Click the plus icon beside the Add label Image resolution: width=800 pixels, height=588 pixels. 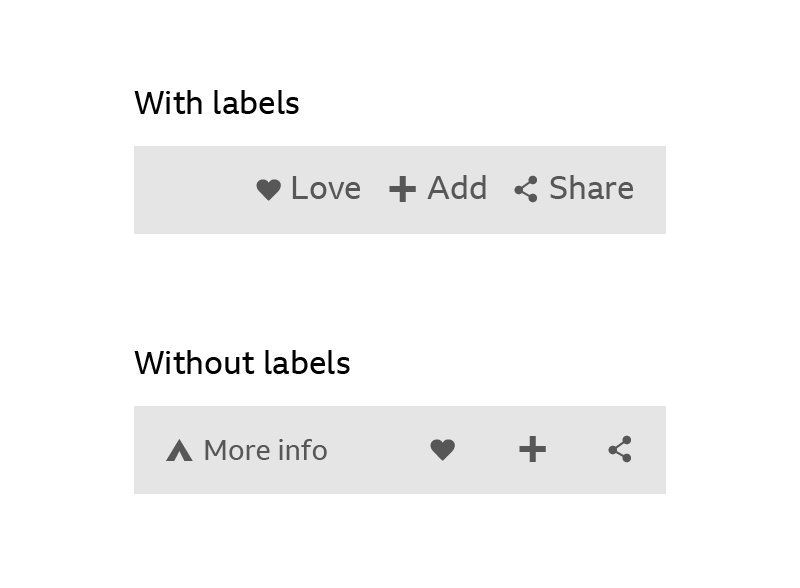point(402,189)
